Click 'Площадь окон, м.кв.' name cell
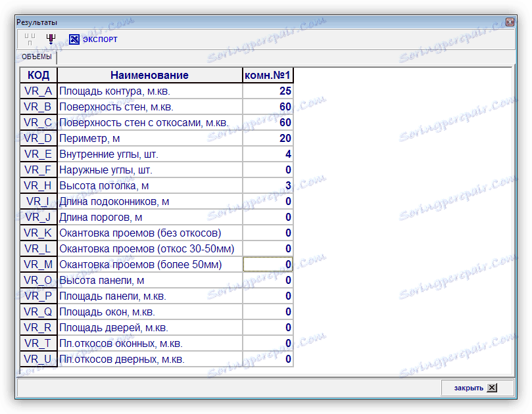Screen dimensions: 532x414 tap(150, 312)
